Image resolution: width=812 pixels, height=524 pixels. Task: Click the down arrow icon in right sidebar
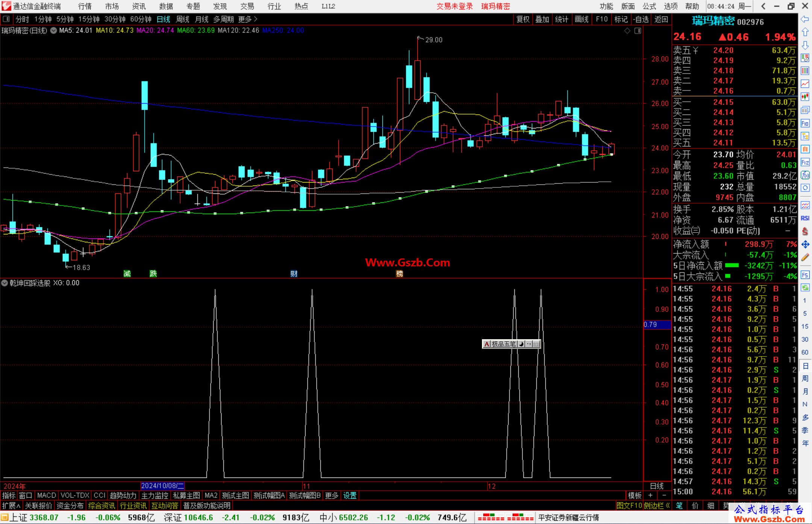tap(805, 45)
